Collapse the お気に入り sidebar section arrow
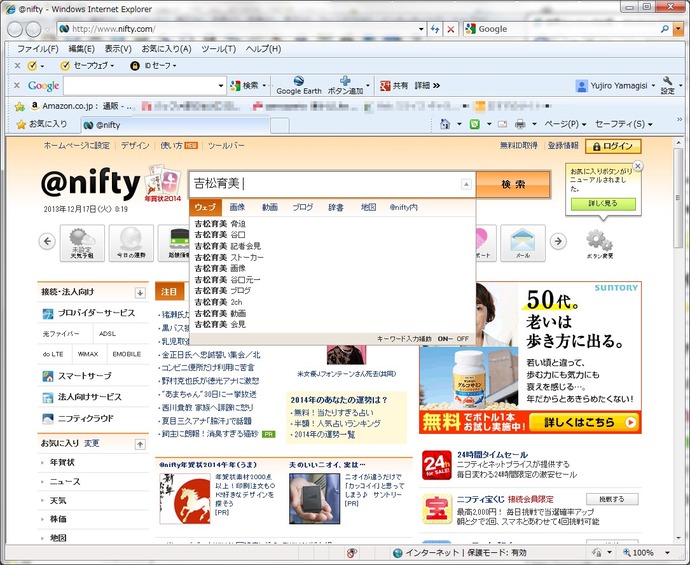This screenshot has height=565, width=690. (140, 444)
